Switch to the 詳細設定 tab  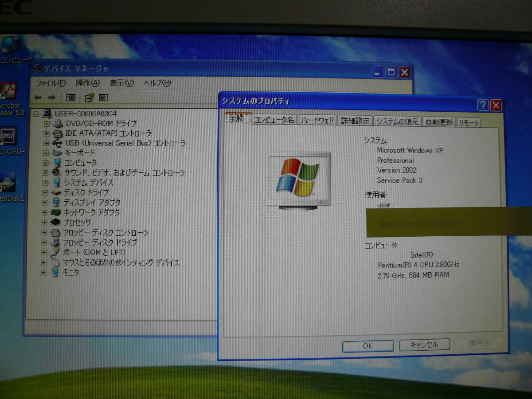tap(356, 121)
